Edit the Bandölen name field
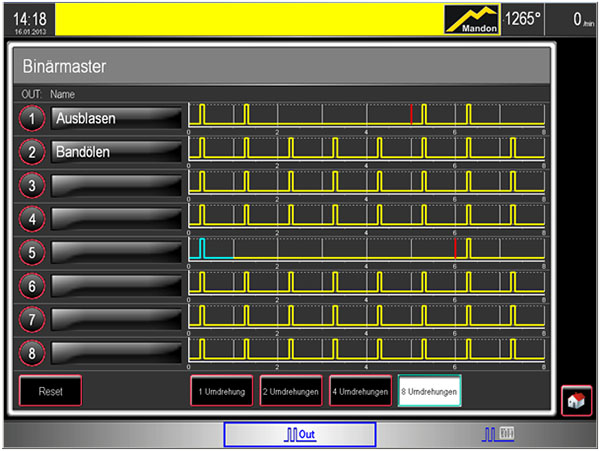This screenshot has height=451, width=600. 116,152
